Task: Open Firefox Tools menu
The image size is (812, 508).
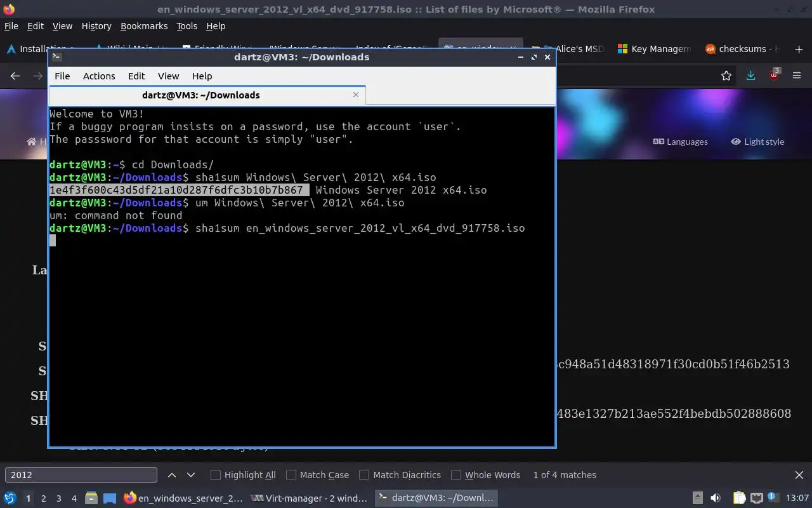Action: (x=187, y=26)
